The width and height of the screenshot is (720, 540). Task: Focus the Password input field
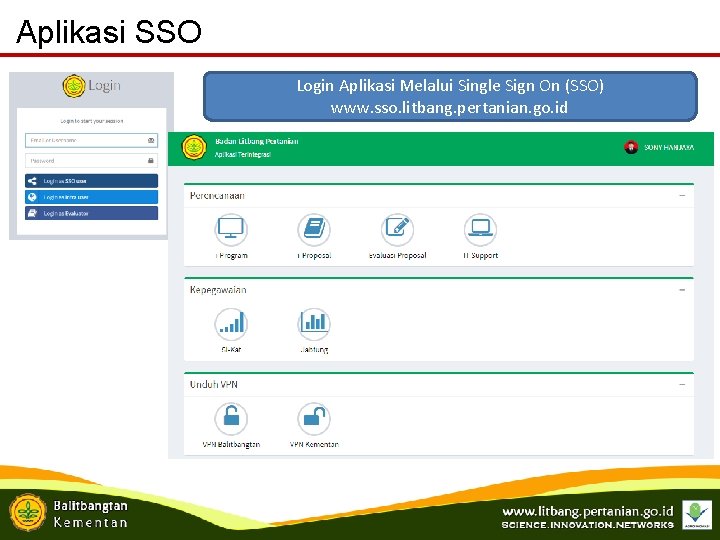[91, 161]
